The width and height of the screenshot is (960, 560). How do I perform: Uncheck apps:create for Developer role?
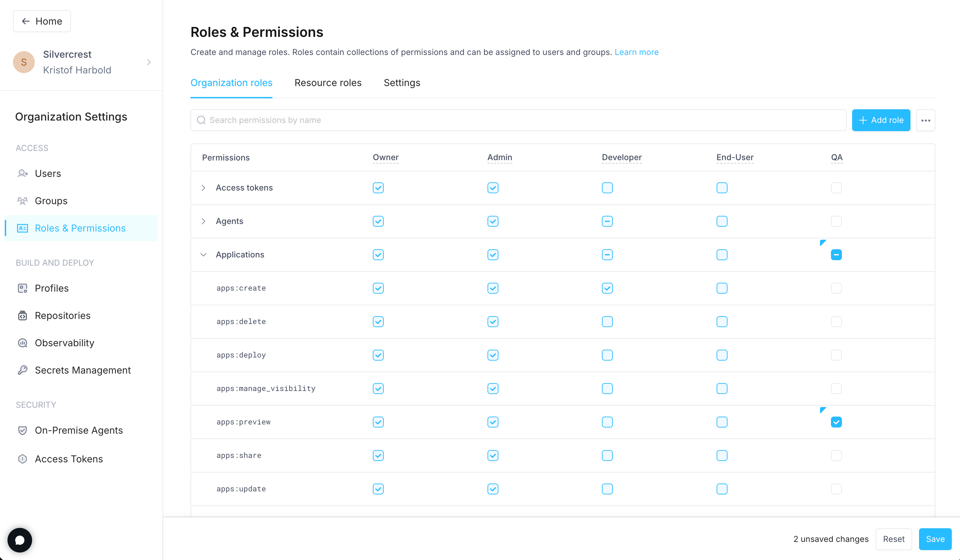(607, 289)
